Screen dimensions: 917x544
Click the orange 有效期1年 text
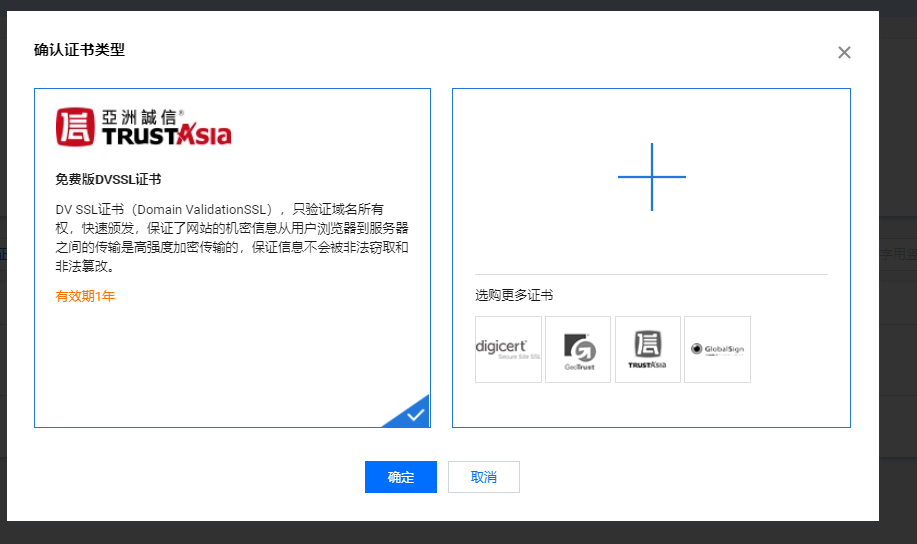click(x=85, y=296)
